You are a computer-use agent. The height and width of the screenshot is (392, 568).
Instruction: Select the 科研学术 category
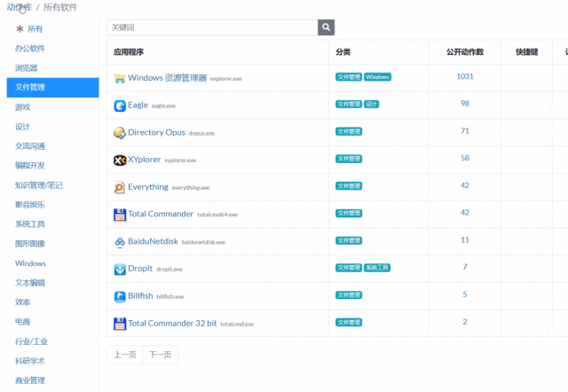[30, 361]
